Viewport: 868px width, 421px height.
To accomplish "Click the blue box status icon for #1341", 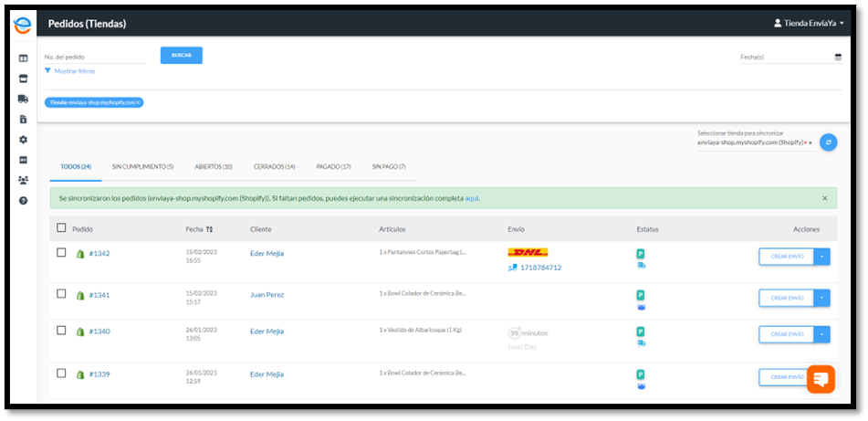I will point(641,307).
